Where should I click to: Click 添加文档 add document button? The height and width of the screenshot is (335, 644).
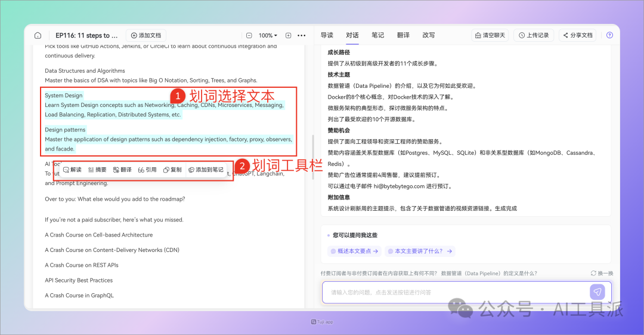(x=146, y=35)
